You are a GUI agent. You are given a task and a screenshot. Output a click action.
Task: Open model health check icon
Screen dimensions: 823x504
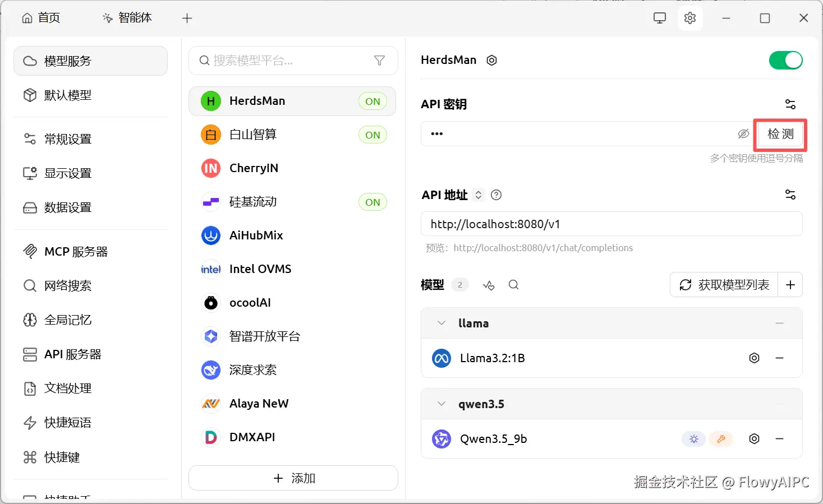pyautogui.click(x=489, y=285)
